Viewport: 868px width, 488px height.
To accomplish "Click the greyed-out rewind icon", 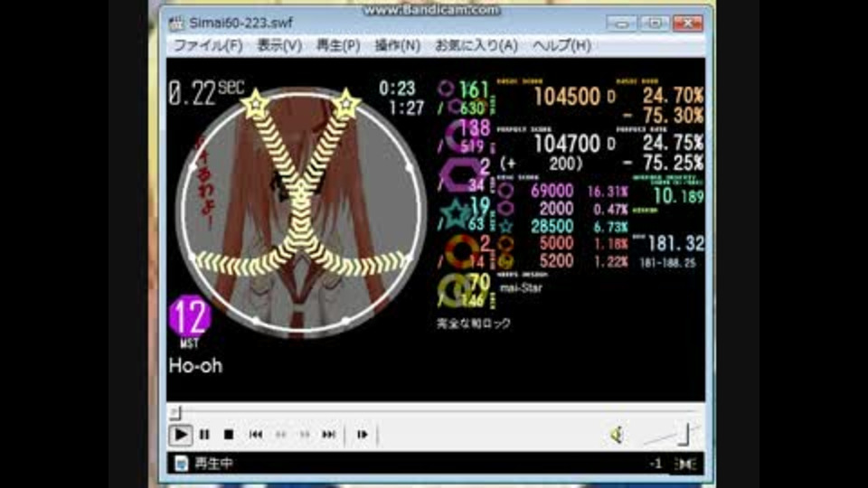I will click(x=280, y=435).
